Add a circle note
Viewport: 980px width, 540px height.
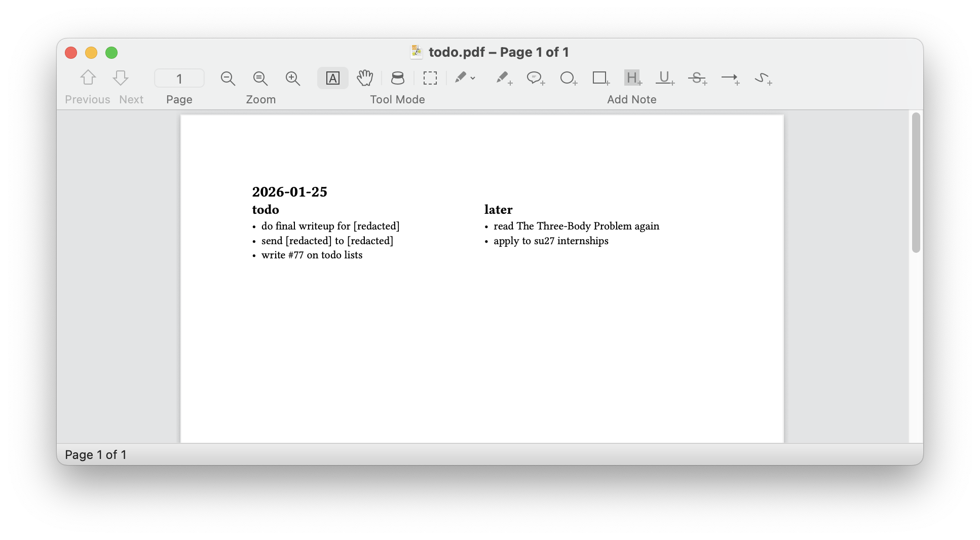pyautogui.click(x=568, y=78)
